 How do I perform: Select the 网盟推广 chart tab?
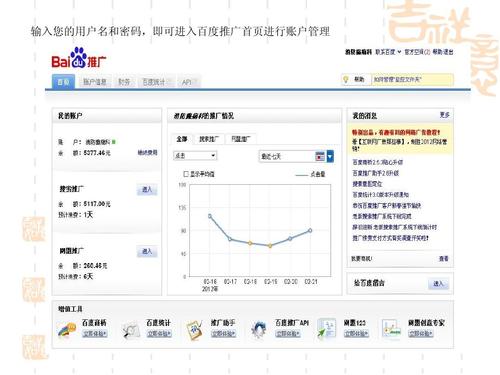(x=240, y=139)
